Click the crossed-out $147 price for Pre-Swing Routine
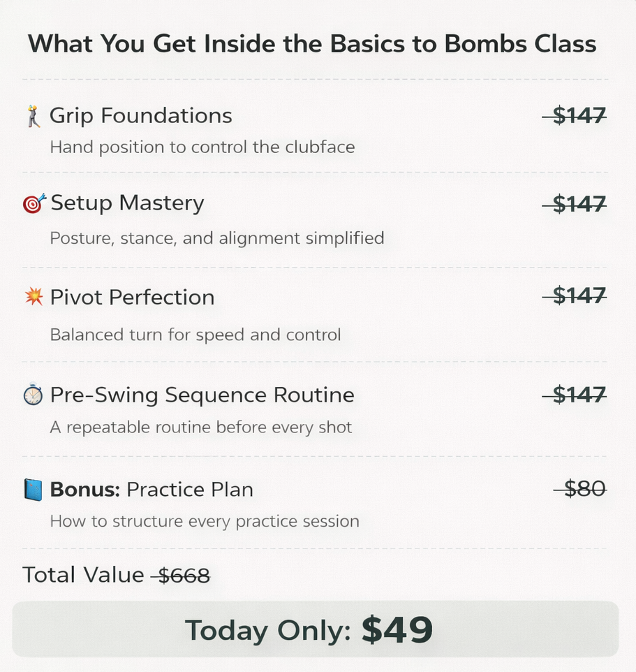The image size is (636, 672). click(575, 395)
